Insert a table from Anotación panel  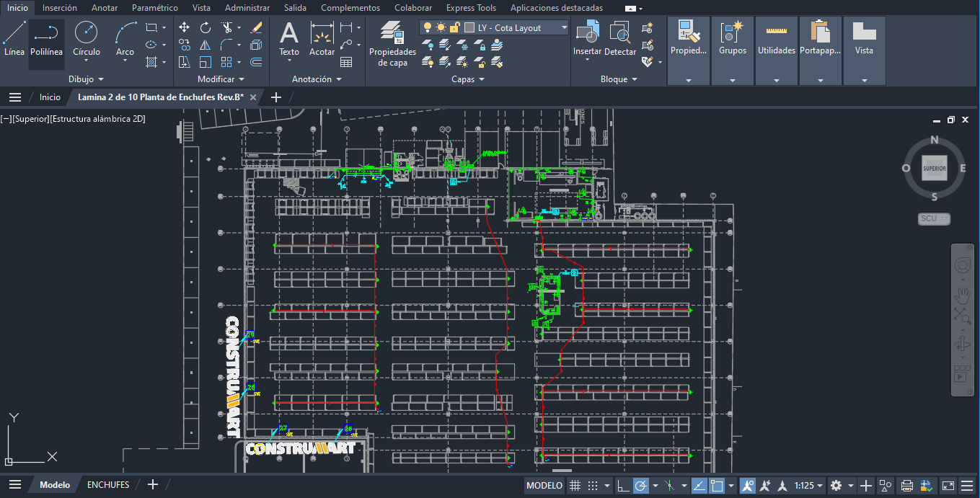[346, 62]
